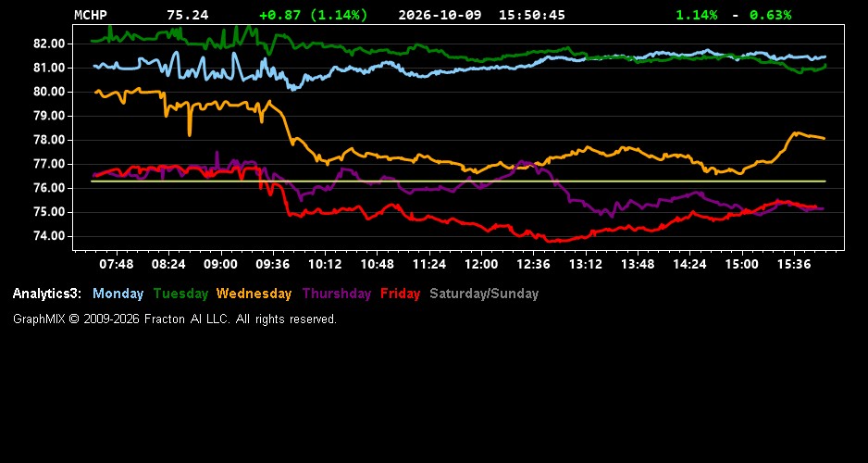Image resolution: width=868 pixels, height=463 pixels.
Task: Click the 77.00 y-axis label
Action: point(50,164)
